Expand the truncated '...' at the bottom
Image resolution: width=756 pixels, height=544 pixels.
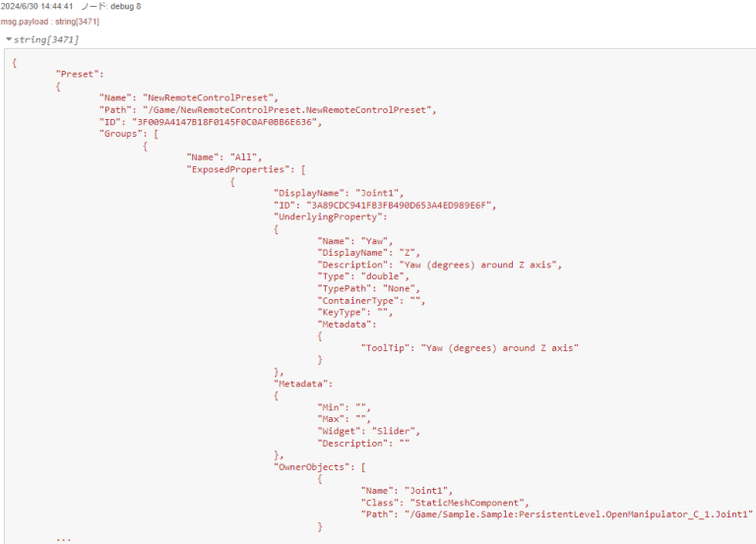[x=63, y=538]
